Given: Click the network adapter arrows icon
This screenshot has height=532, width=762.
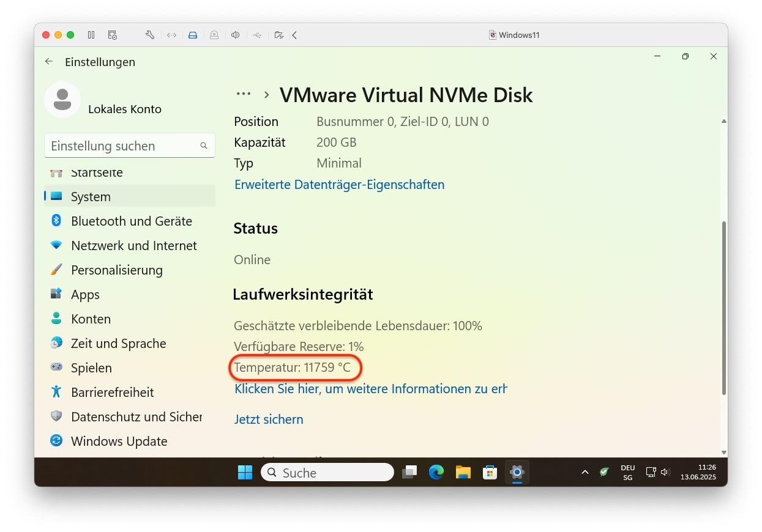Looking at the screenshot, I should pos(171,35).
